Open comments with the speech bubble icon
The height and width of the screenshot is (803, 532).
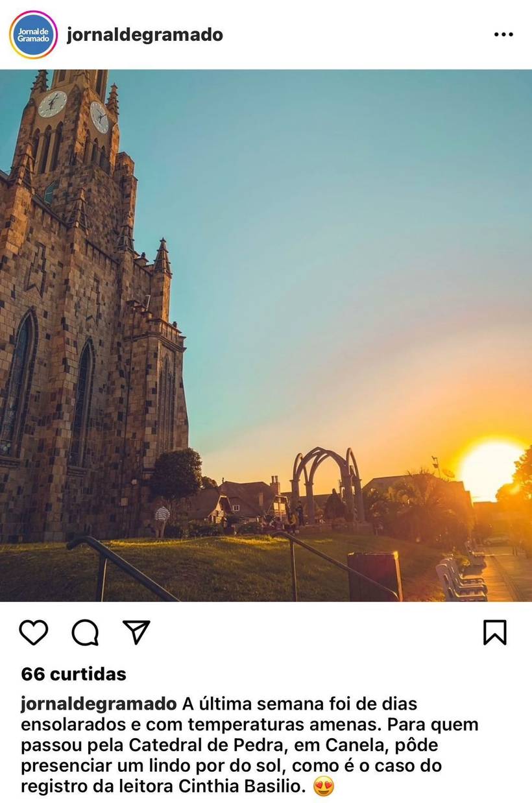(85, 632)
